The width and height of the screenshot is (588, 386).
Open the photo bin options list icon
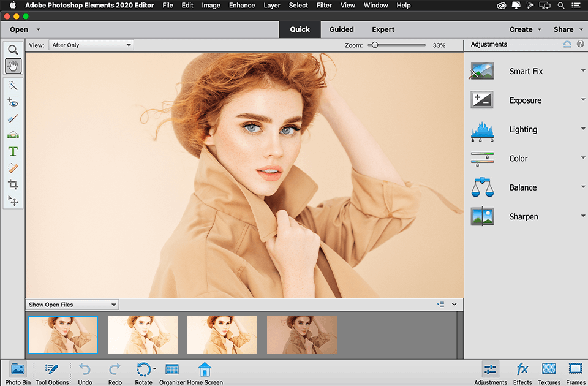440,305
